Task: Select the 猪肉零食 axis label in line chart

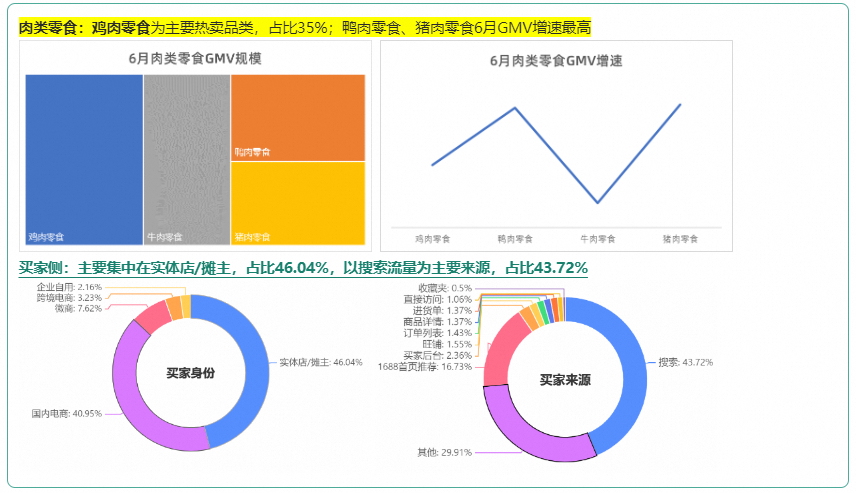Action: [680, 239]
